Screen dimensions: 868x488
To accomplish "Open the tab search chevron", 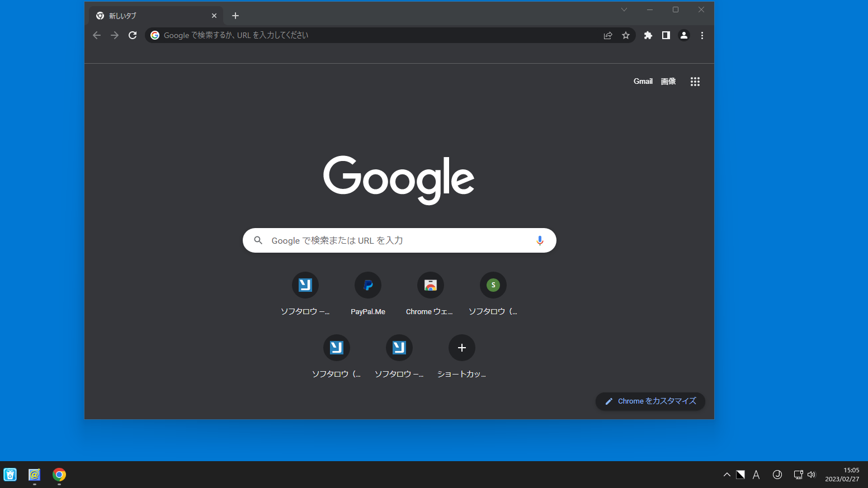I will [x=624, y=10].
